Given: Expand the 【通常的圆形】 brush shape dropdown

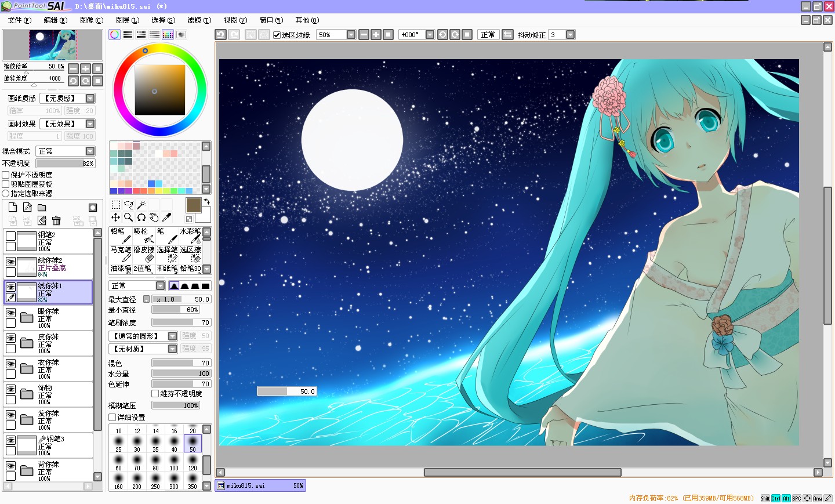Looking at the screenshot, I should click(x=143, y=336).
